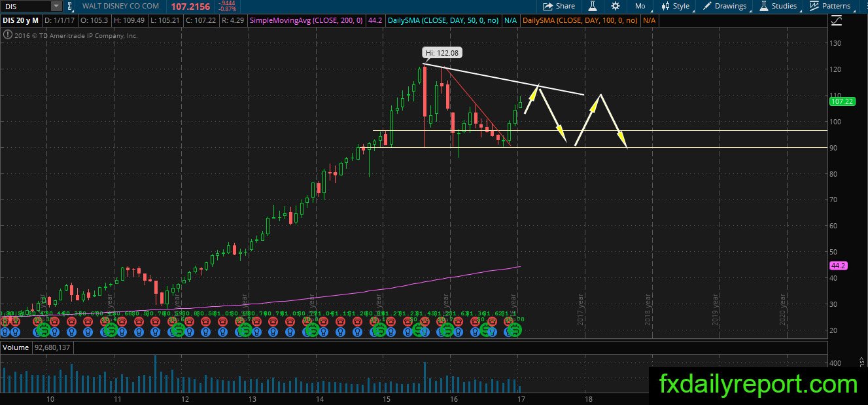Open the flask test-tube icon
This screenshot has height=405, width=868.
click(x=593, y=6)
